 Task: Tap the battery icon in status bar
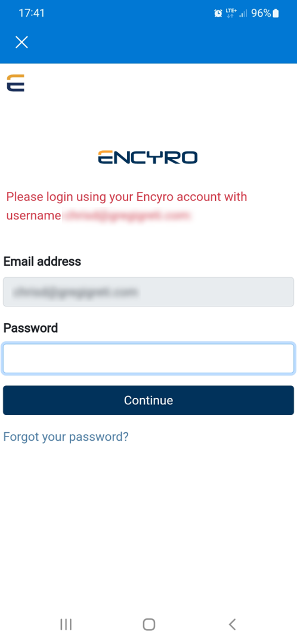click(276, 13)
